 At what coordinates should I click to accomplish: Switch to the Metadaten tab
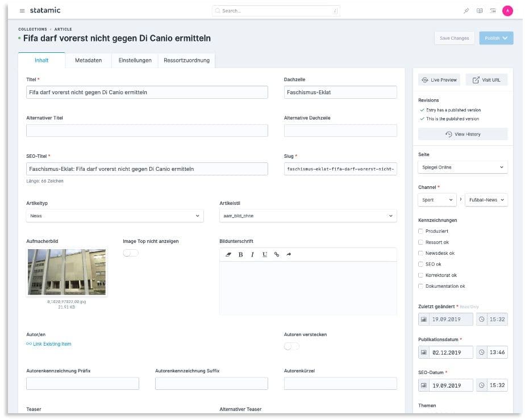tap(89, 61)
